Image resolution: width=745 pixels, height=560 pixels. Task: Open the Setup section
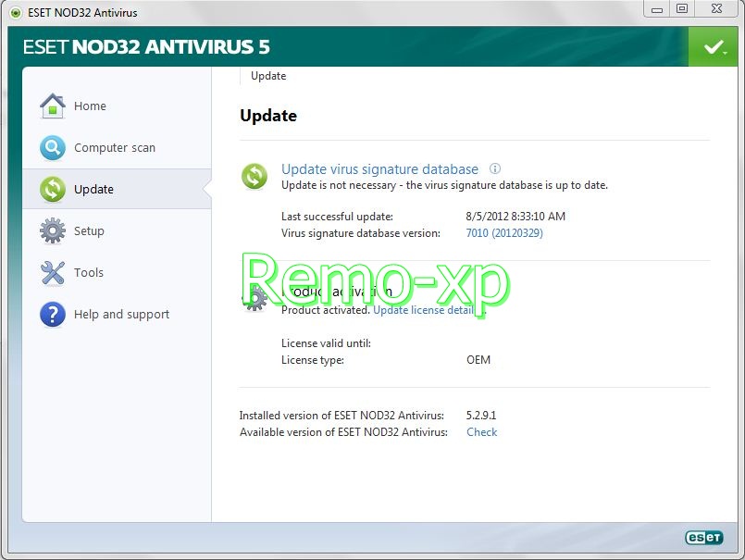click(117, 230)
